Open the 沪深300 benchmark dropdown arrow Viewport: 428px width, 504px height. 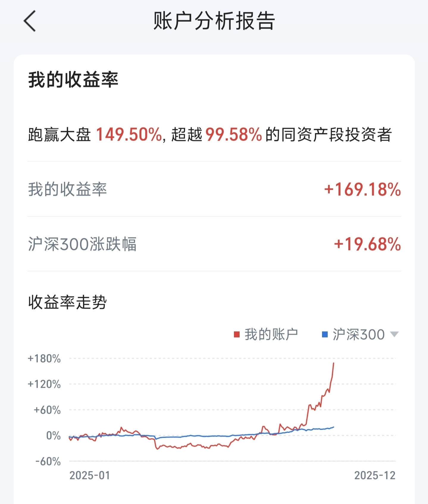point(394,335)
